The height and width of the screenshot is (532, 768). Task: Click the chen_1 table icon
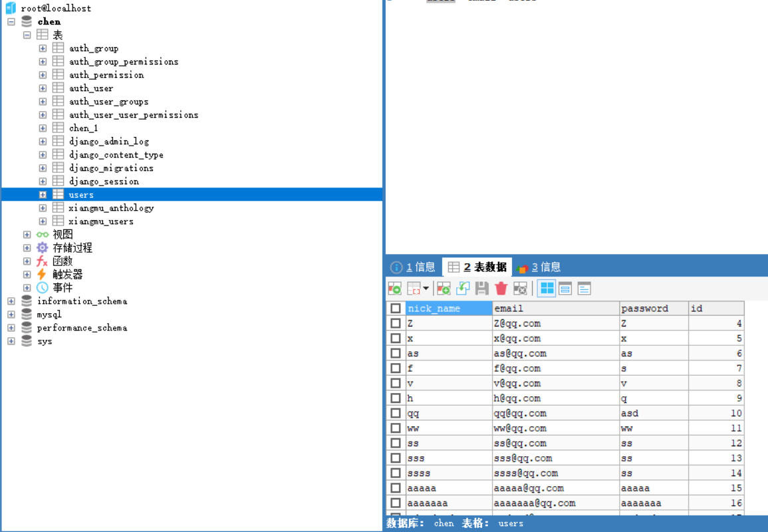tap(59, 128)
